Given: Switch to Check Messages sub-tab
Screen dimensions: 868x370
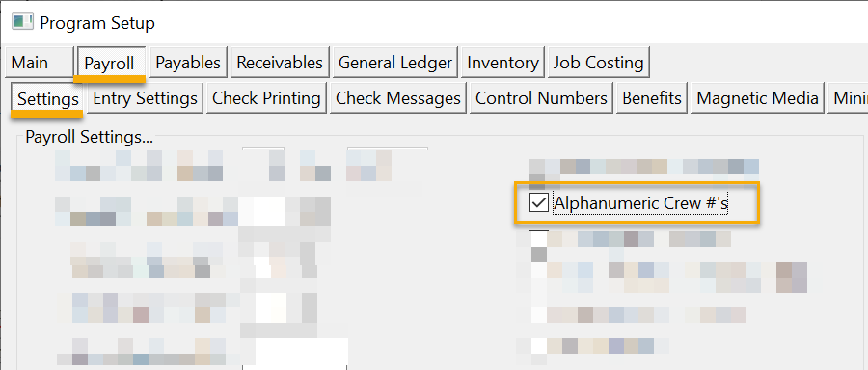Looking at the screenshot, I should coord(398,98).
